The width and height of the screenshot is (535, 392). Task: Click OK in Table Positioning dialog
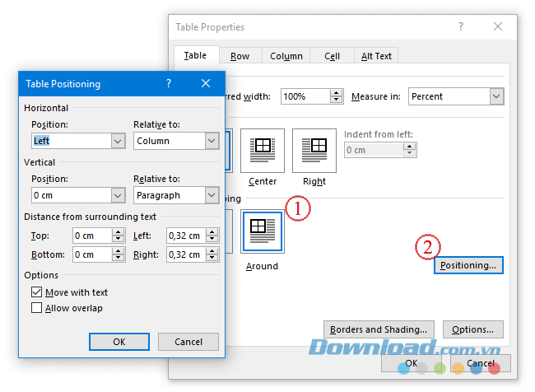coord(119,342)
